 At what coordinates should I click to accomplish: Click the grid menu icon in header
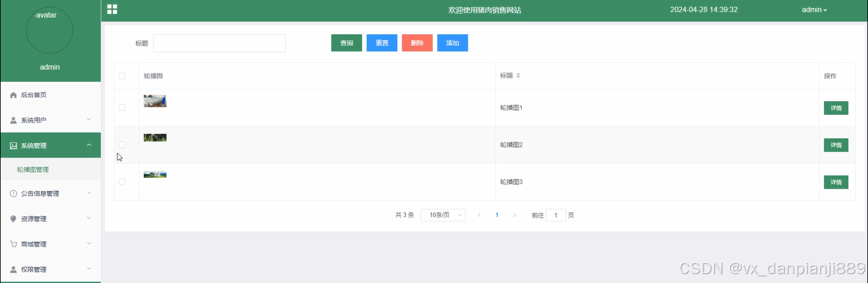point(112,9)
